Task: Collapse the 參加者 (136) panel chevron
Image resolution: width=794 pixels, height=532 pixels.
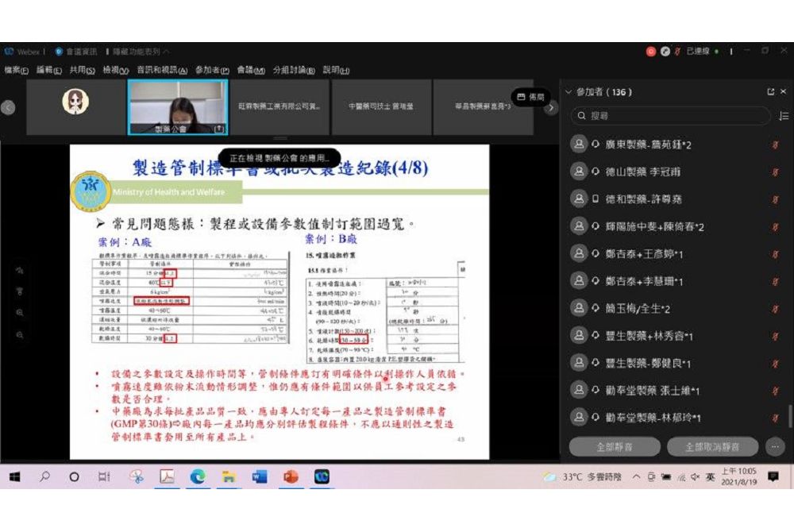Action: 568,92
